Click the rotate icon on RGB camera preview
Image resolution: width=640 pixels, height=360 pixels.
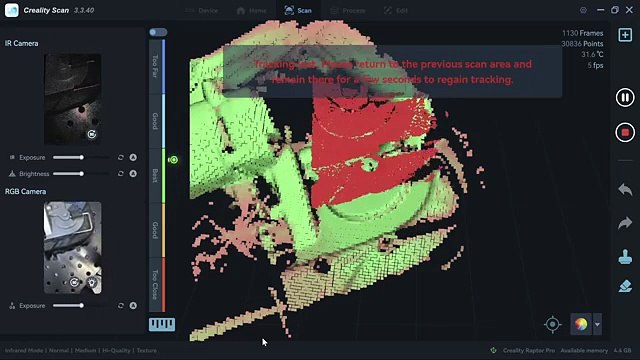(x=74, y=282)
